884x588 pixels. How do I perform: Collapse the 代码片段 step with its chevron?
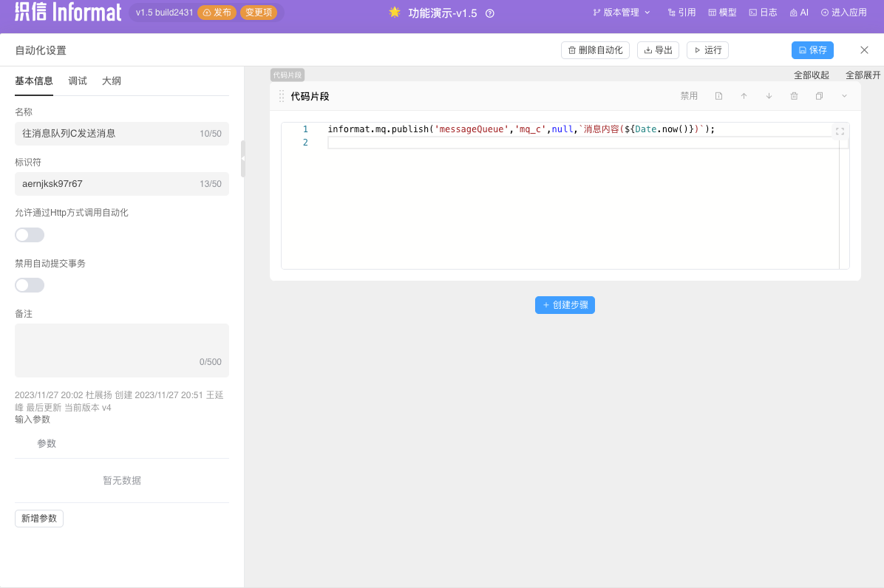844,95
